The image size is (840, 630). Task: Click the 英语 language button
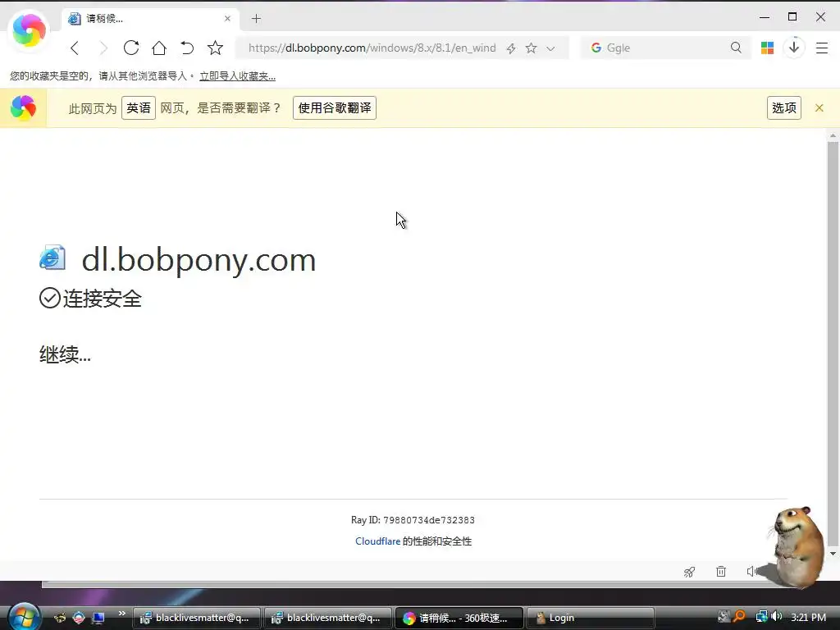[138, 107]
